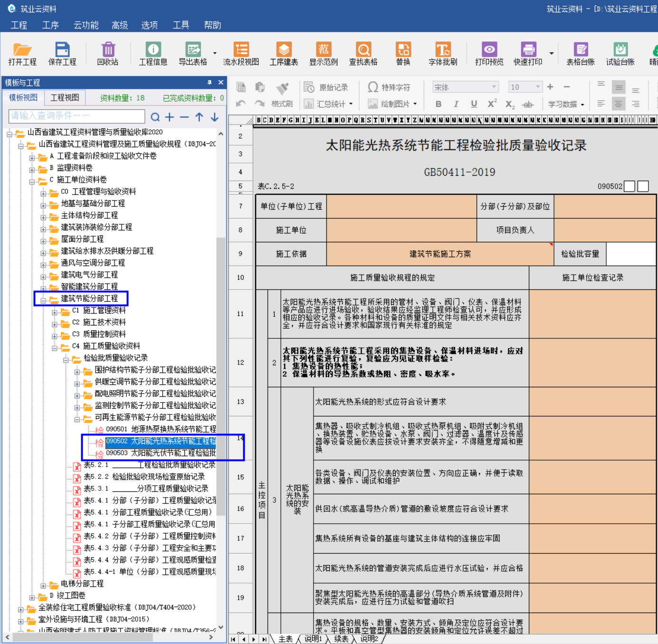The height and width of the screenshot is (644, 658).
Task: Expand C1 施工管理资料 node
Action: point(54,312)
